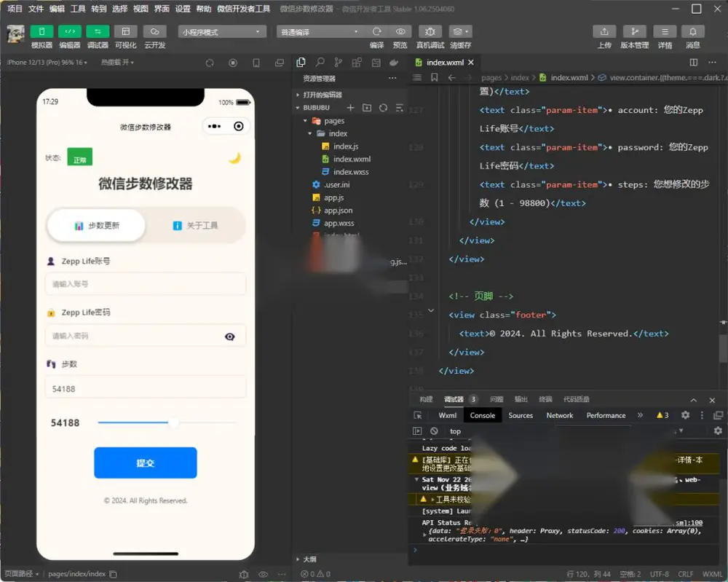The width and height of the screenshot is (728, 582).
Task: Open the search icon in the editor sidebar
Action: pyautogui.click(x=320, y=62)
